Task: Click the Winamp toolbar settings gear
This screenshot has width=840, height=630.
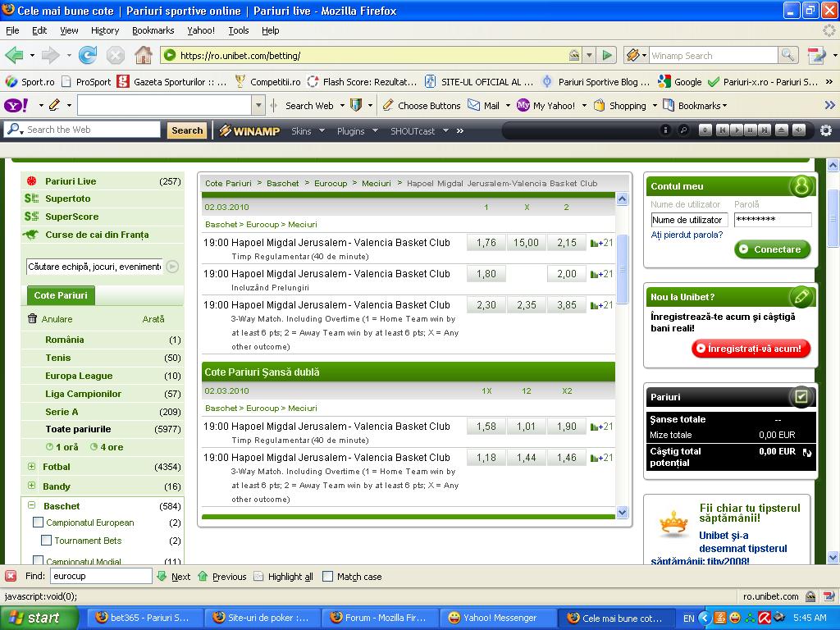Action: coord(825,130)
